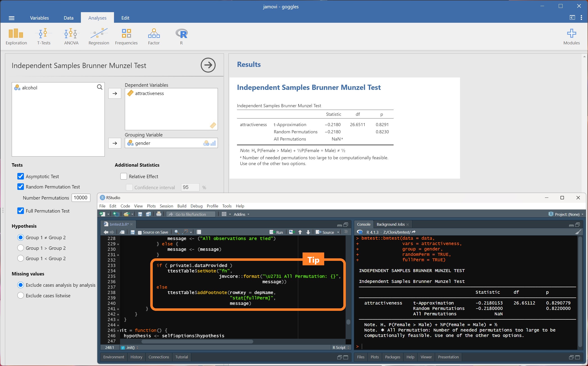Click the Number Permutations input field
The height and width of the screenshot is (366, 588).
(x=81, y=198)
